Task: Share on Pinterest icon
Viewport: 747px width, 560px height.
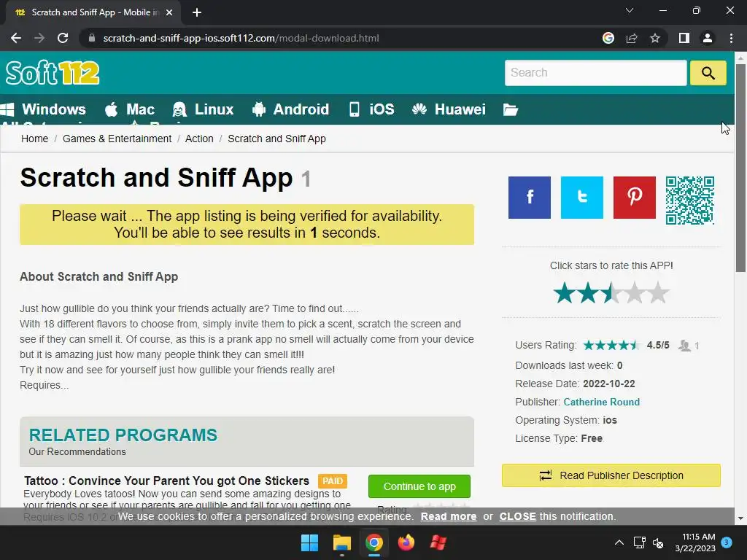Action: click(634, 198)
